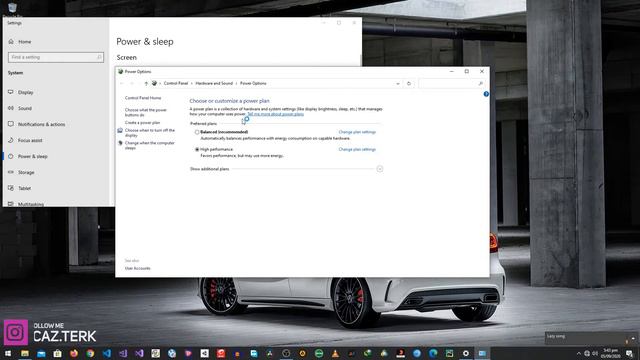
Task: Click the Power Options help icon
Action: (x=486, y=94)
